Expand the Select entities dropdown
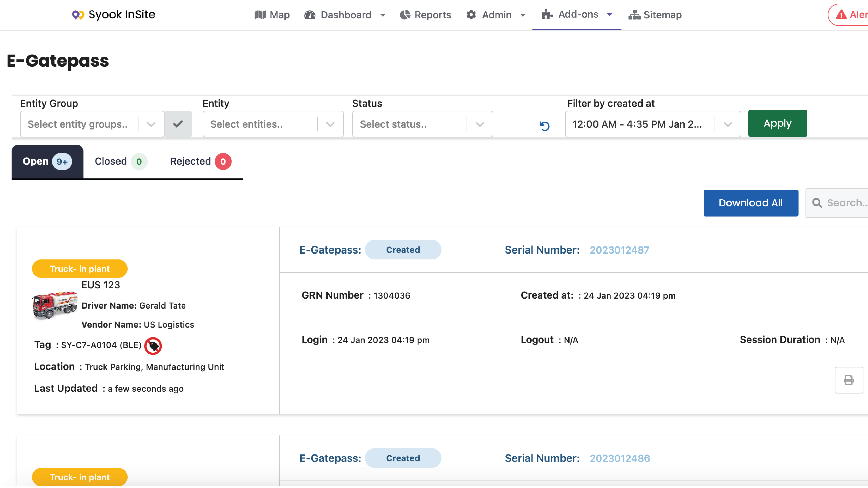 330,124
